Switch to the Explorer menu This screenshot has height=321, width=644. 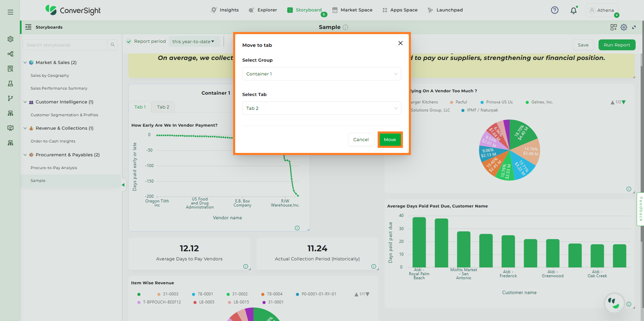click(x=263, y=10)
